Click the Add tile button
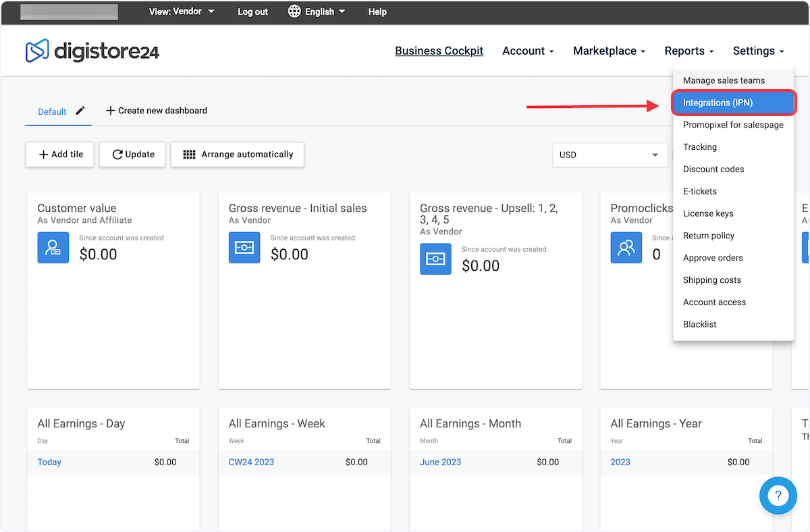 (x=60, y=155)
